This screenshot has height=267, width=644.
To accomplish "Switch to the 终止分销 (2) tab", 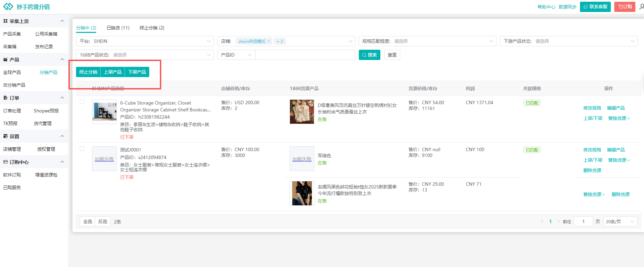I will tap(152, 28).
